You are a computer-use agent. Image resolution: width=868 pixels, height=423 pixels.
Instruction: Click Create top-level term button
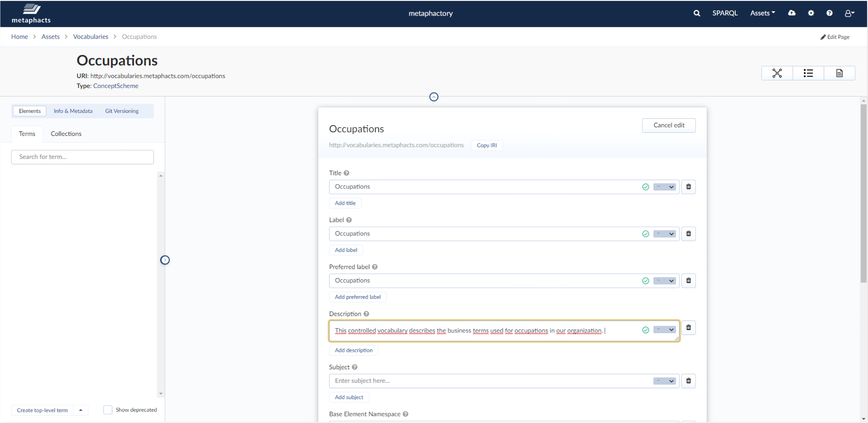pos(43,410)
